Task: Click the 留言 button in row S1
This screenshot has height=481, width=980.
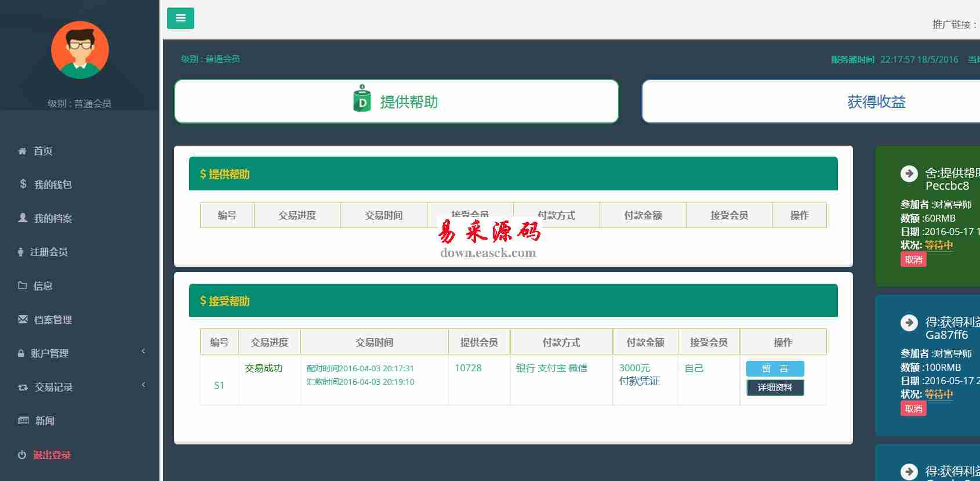Action: pos(775,368)
